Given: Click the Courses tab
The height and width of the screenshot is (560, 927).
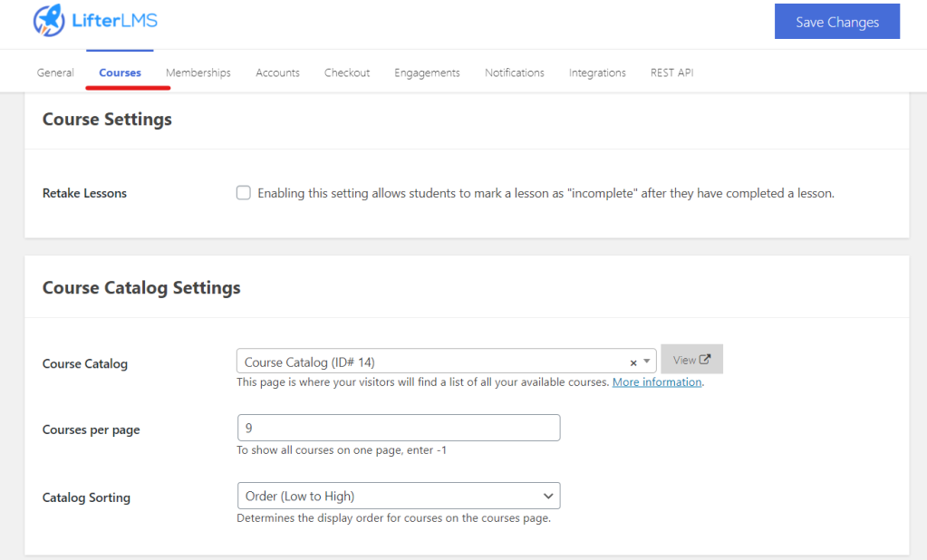Looking at the screenshot, I should tap(120, 72).
